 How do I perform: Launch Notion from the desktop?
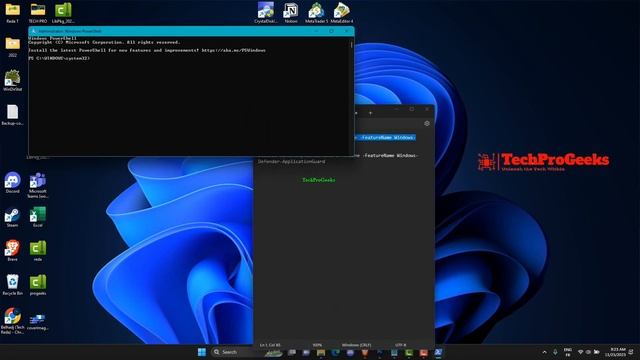tap(291, 13)
